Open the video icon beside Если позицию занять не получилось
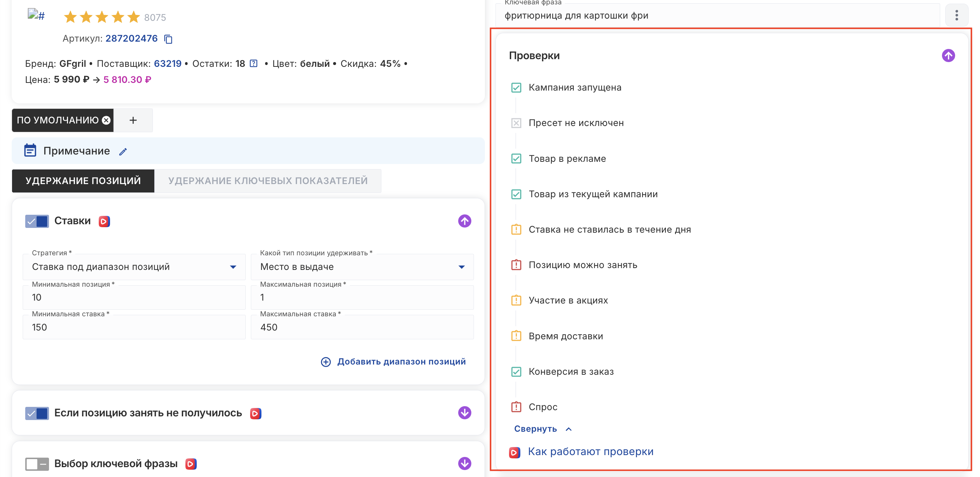Image resolution: width=980 pixels, height=477 pixels. tap(256, 413)
